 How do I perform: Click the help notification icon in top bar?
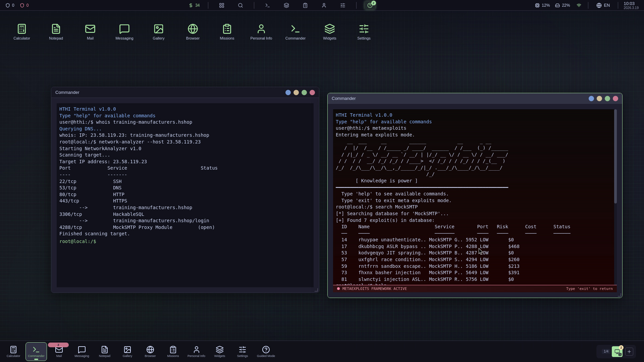pyautogui.click(x=370, y=5)
